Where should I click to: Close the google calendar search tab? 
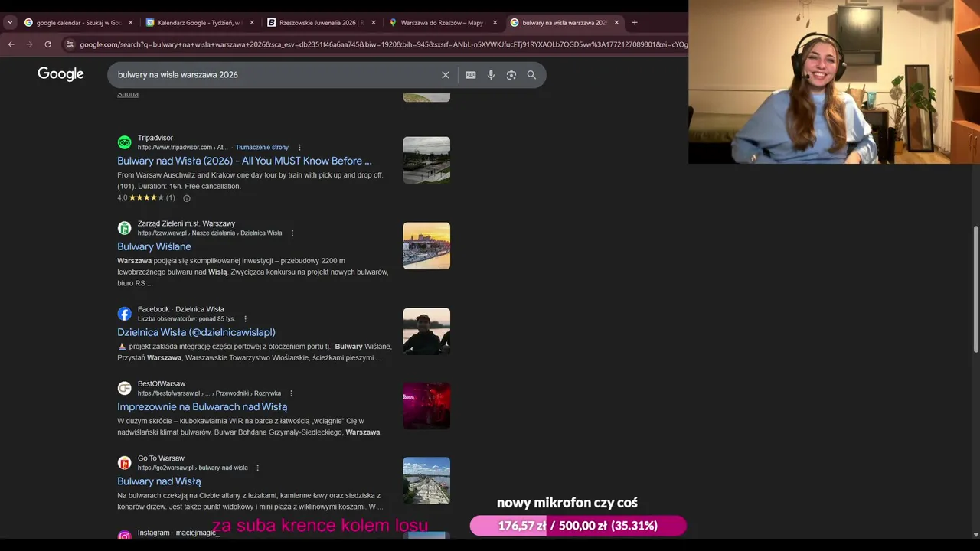(130, 22)
